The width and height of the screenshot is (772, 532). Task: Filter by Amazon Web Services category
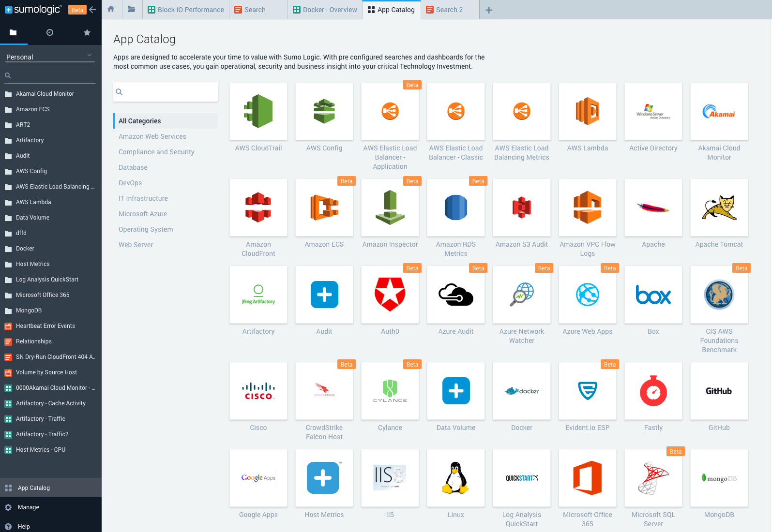152,136
